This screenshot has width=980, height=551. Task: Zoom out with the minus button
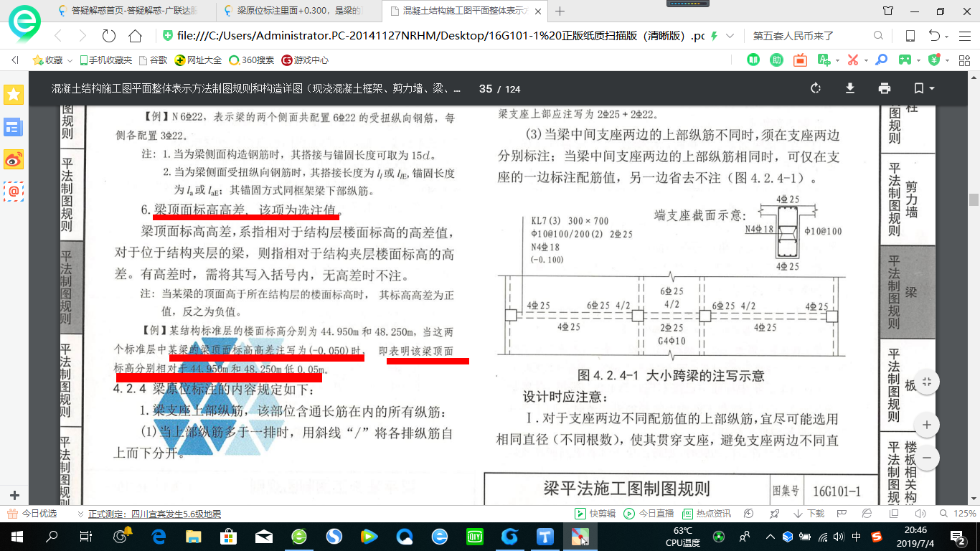click(927, 457)
